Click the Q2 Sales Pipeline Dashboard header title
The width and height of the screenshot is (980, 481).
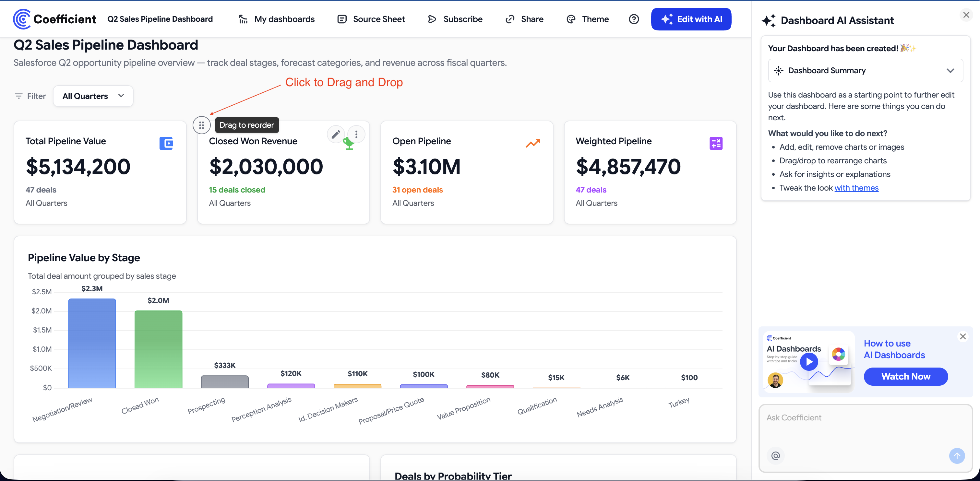click(160, 19)
